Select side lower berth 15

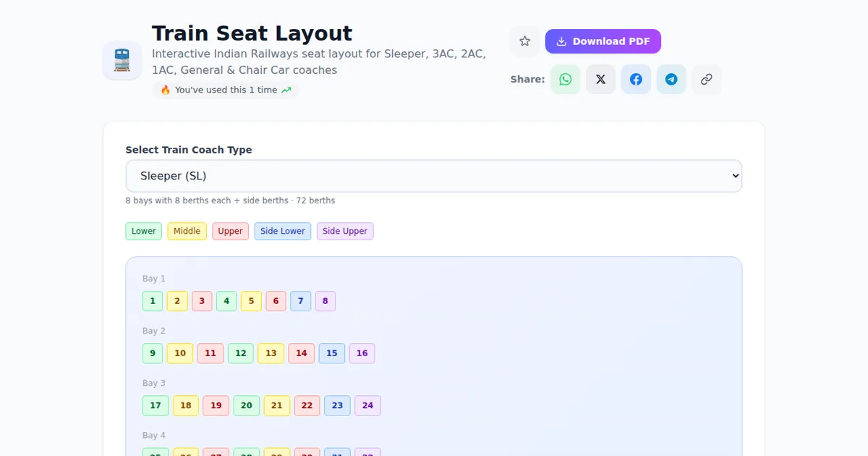(332, 353)
